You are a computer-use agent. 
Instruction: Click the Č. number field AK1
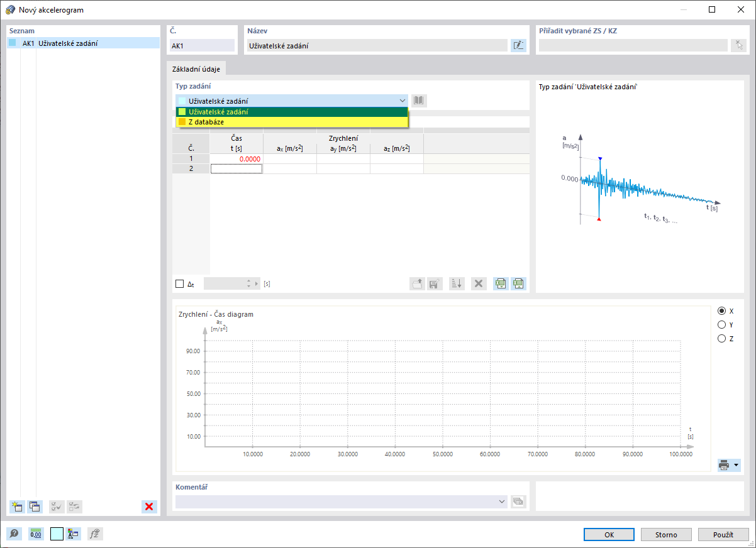point(201,45)
